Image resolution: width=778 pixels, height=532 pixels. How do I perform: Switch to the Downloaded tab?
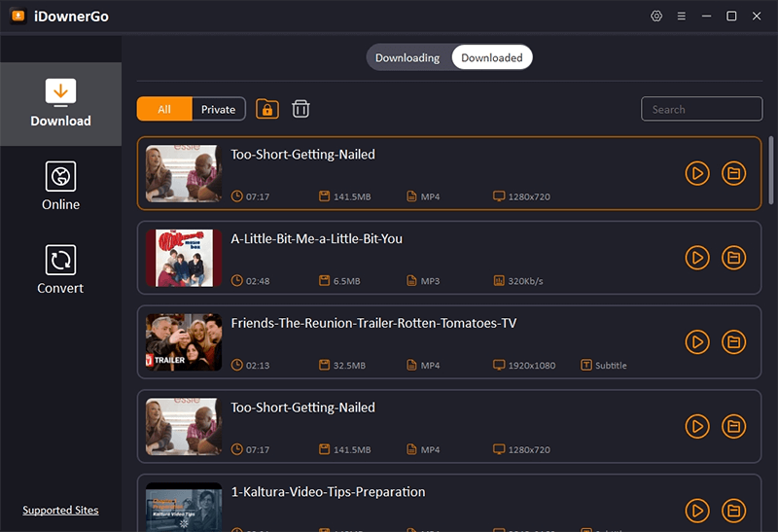(x=492, y=57)
